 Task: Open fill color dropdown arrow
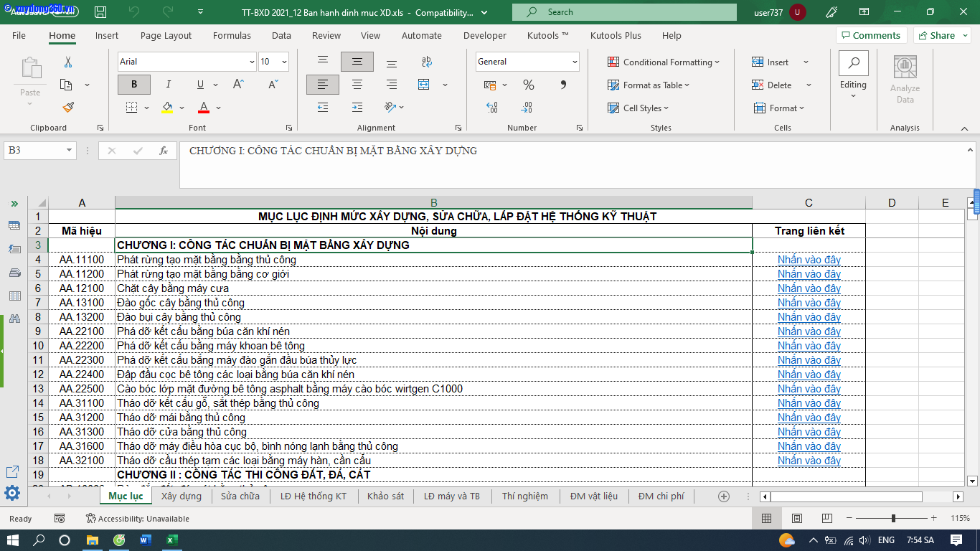(182, 108)
